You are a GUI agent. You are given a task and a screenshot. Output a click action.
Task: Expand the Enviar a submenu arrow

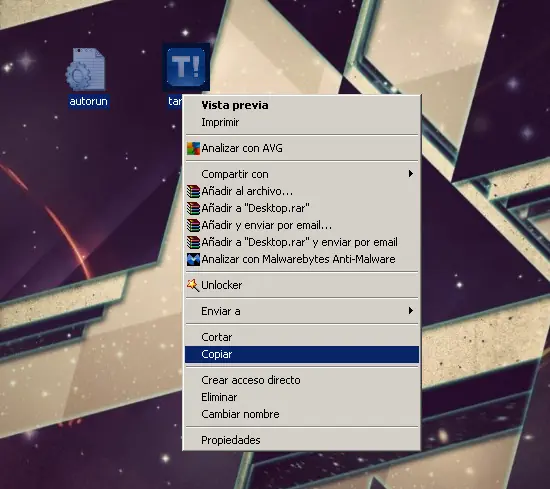tap(411, 311)
